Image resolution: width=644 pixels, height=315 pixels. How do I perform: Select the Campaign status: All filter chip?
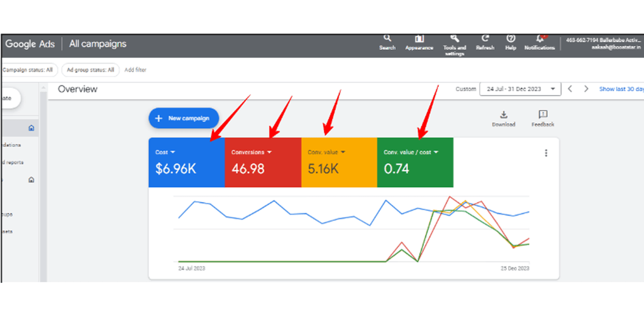pos(28,70)
